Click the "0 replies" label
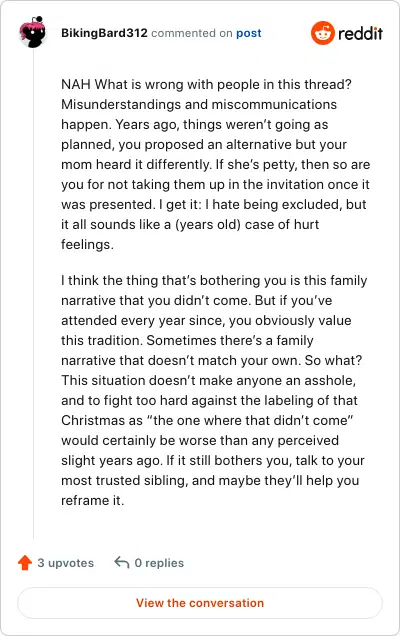This screenshot has width=400, height=636. click(159, 563)
